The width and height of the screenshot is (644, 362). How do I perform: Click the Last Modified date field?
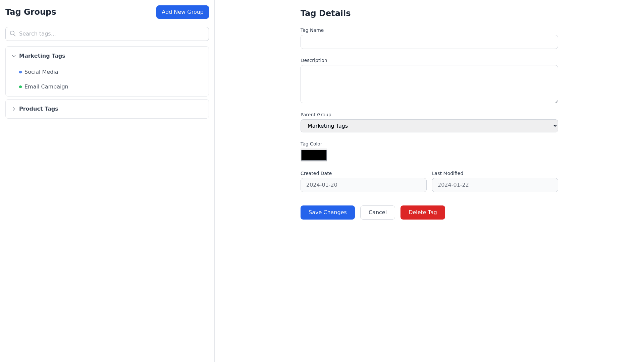(495, 185)
